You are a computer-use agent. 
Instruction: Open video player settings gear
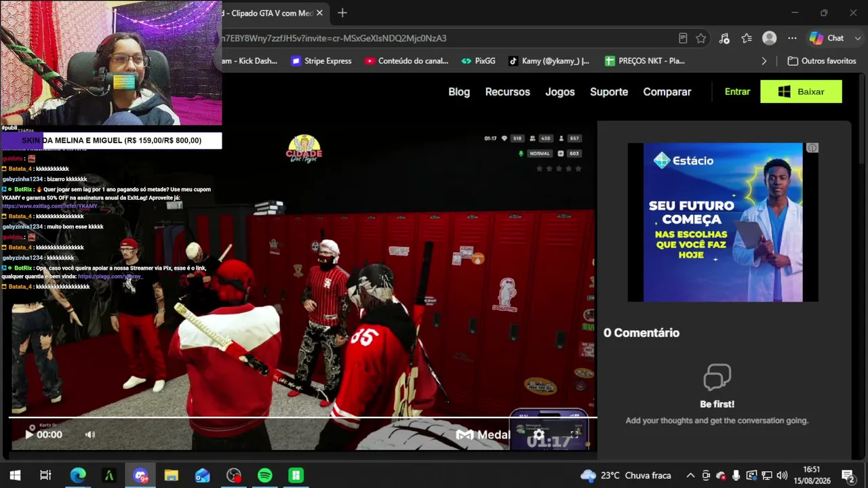click(x=539, y=434)
